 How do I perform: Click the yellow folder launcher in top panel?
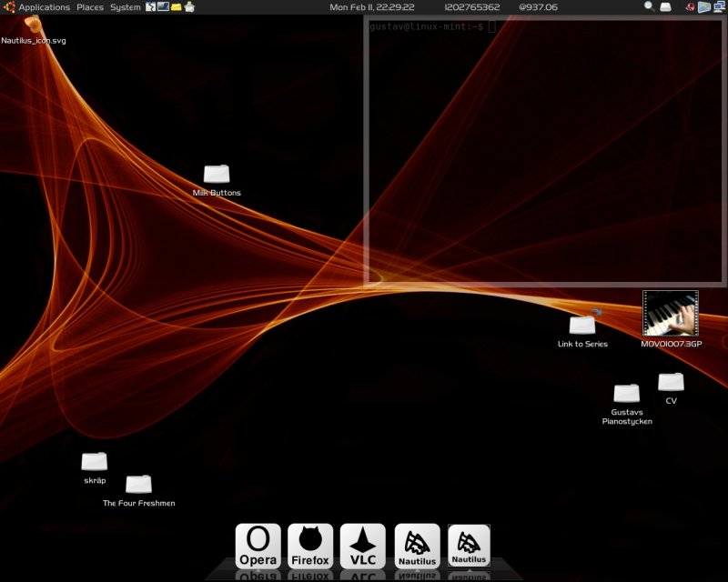point(176,7)
